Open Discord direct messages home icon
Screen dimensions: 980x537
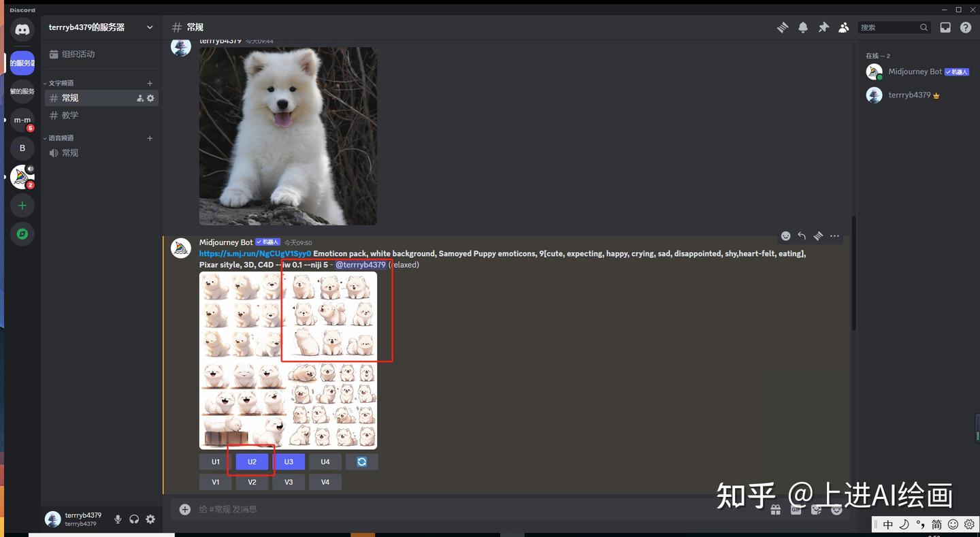tap(22, 29)
